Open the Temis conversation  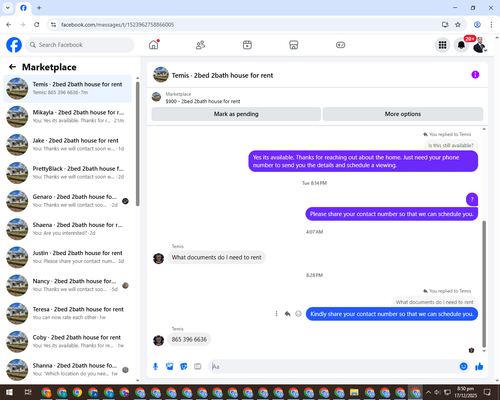[x=67, y=88]
